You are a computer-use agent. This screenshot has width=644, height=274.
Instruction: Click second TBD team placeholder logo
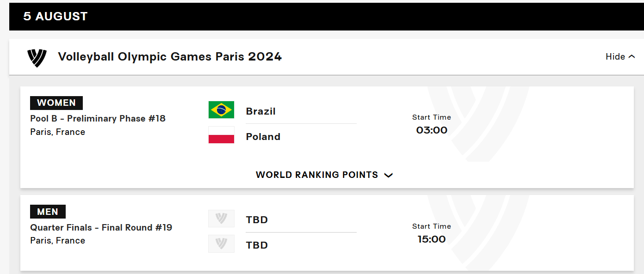tap(221, 244)
